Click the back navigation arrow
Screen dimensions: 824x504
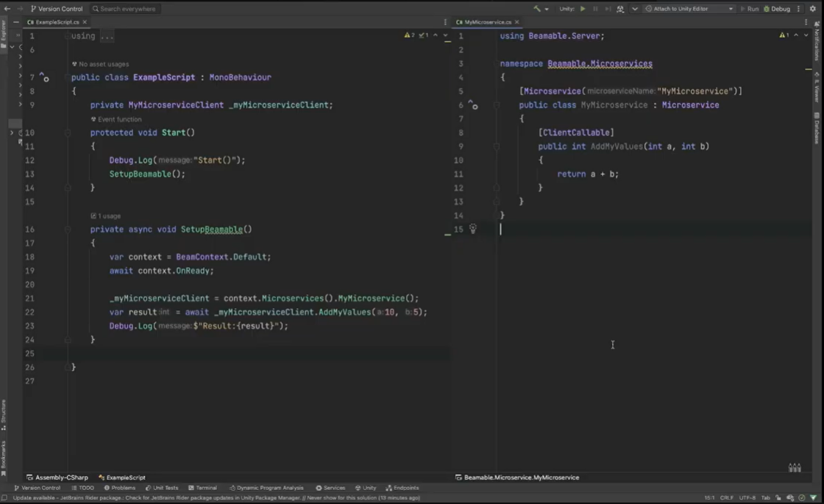pyautogui.click(x=7, y=9)
